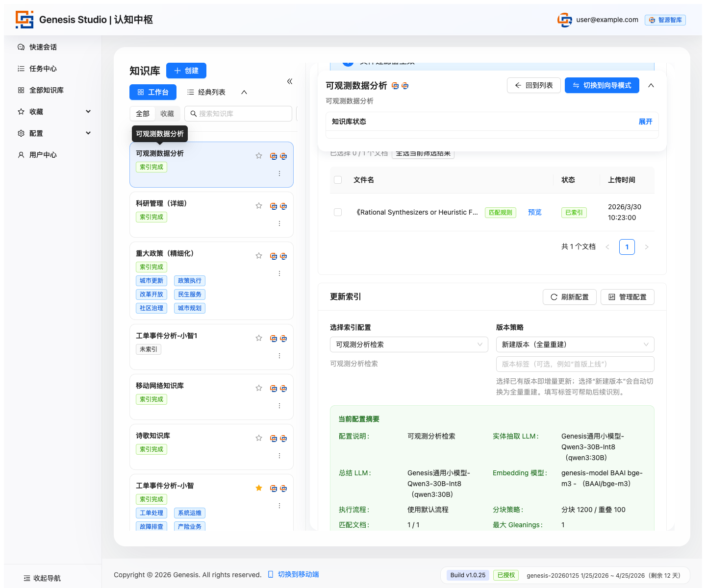Star the 诗歌知识库 knowledge base
Viewport: 706px width, 588px height.
259,438
